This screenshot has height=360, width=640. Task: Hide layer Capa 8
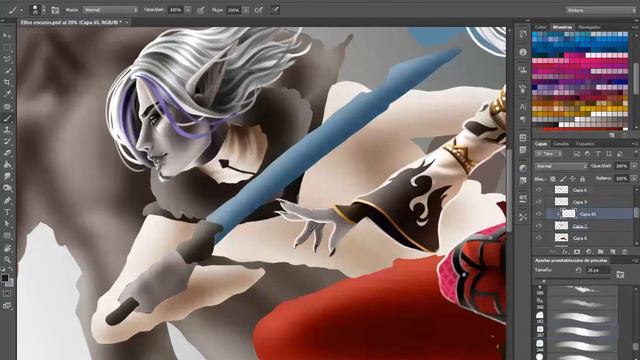tap(539, 237)
